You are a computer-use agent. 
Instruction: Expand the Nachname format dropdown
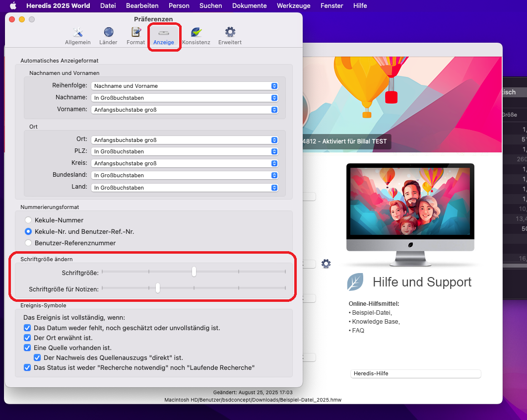pyautogui.click(x=185, y=98)
